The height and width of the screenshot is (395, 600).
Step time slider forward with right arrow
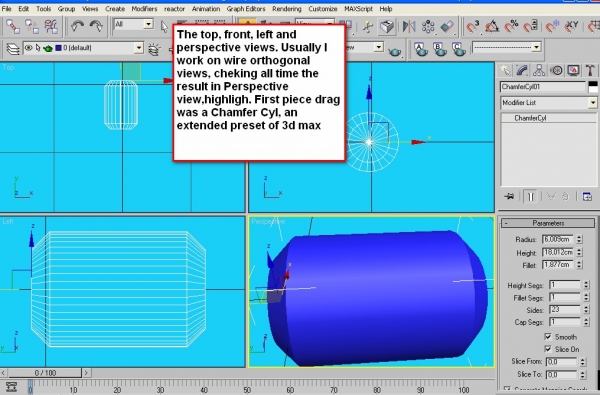point(86,372)
